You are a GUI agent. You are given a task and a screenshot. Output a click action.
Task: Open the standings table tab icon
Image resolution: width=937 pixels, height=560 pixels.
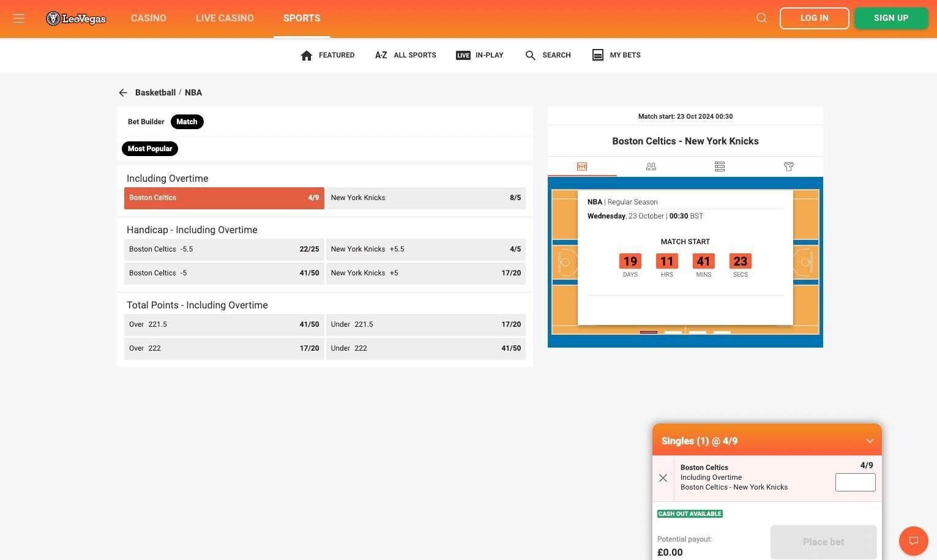(x=720, y=166)
